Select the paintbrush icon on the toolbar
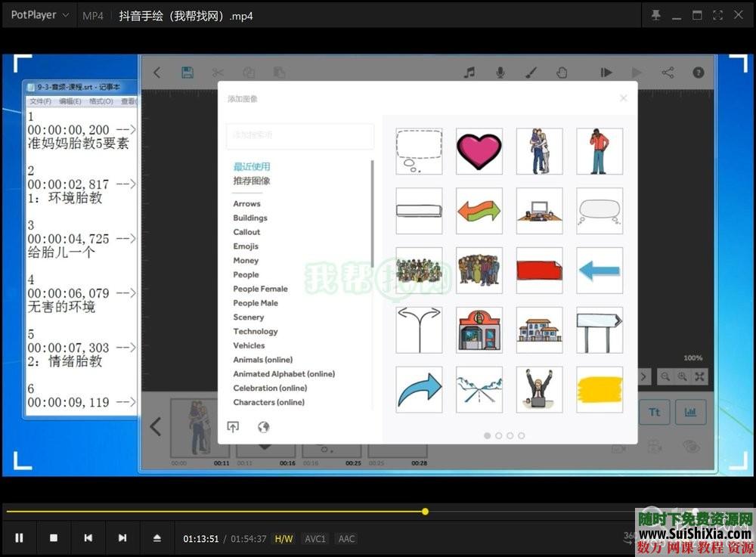Viewport: 756px width, 557px height. click(531, 72)
